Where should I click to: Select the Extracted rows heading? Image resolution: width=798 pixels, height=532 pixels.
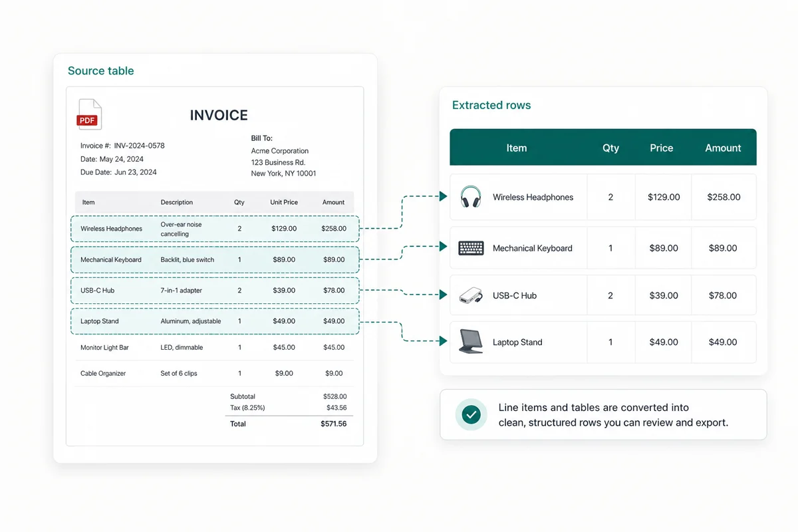coord(491,105)
